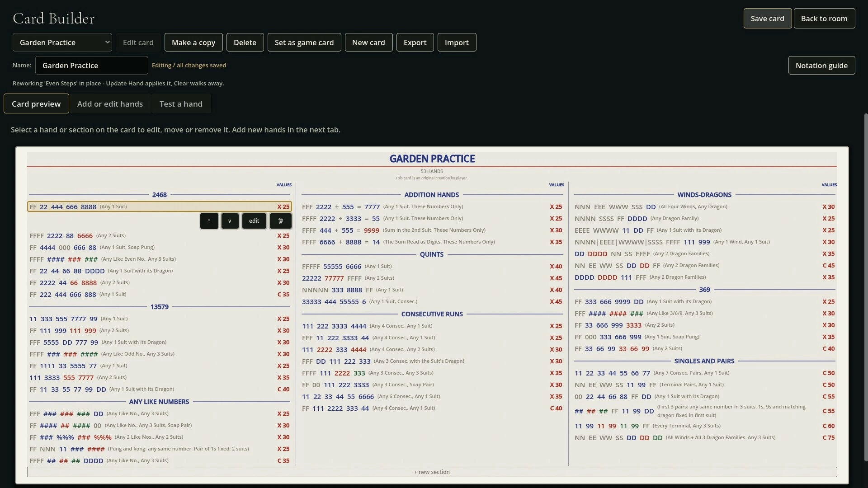This screenshot has width=868, height=488.
Task: Select the FFFF 2222 88 6666 hand
Action: tap(160, 236)
